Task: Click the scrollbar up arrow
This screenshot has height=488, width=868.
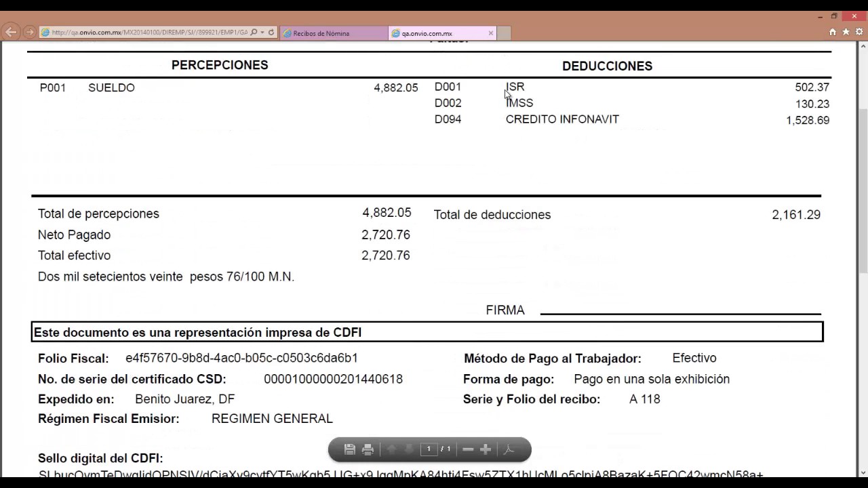Action: [863, 46]
